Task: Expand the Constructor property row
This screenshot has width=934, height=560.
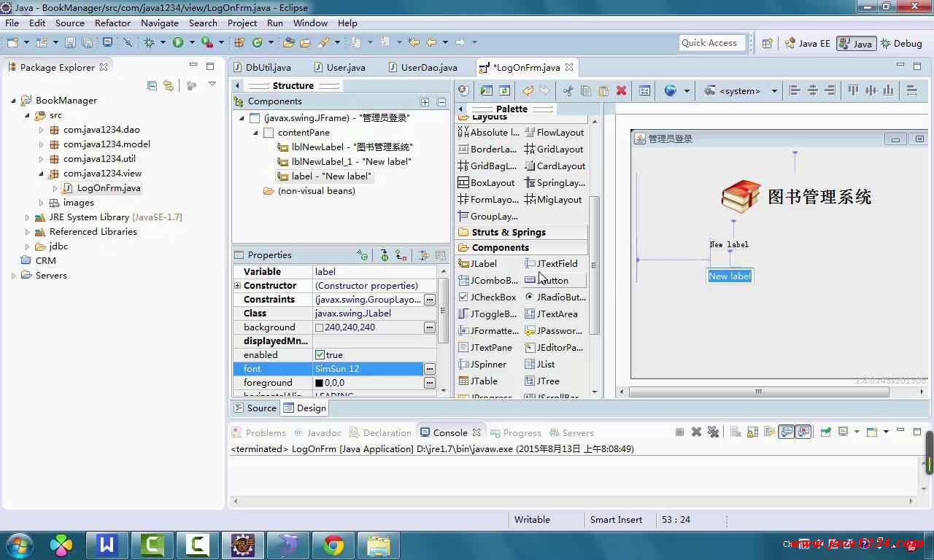Action: click(x=237, y=286)
